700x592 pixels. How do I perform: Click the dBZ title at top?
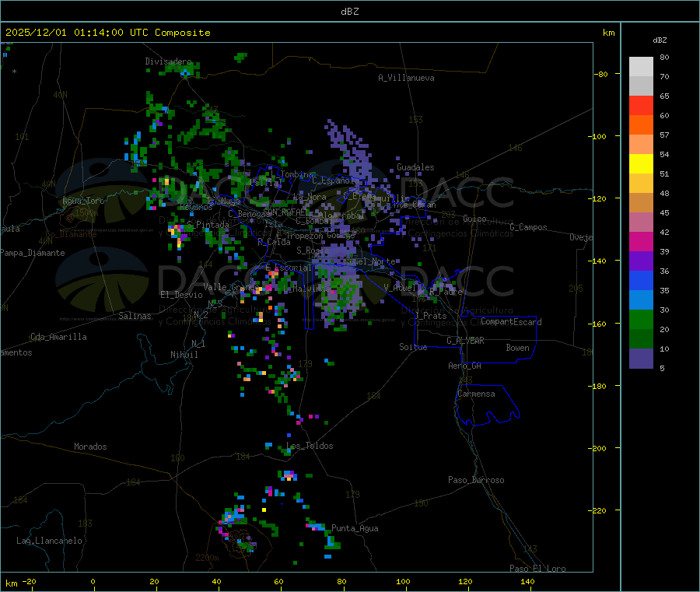click(349, 12)
